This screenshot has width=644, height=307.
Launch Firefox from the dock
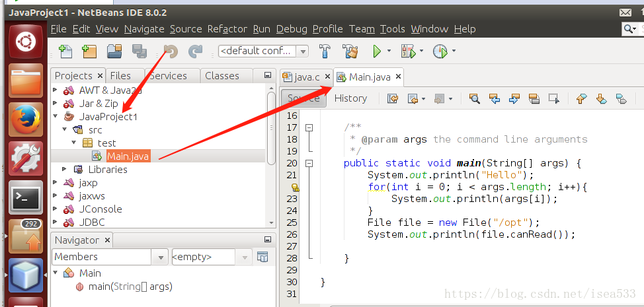point(26,119)
